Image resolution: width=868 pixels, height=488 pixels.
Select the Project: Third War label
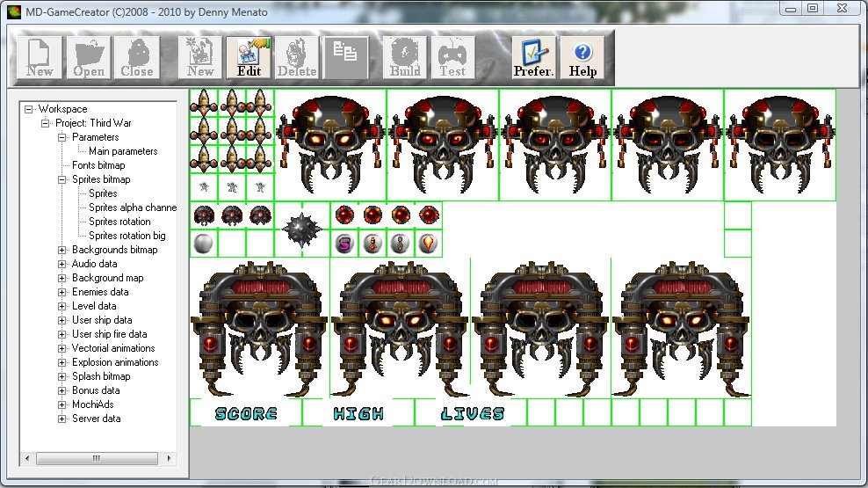(x=93, y=123)
